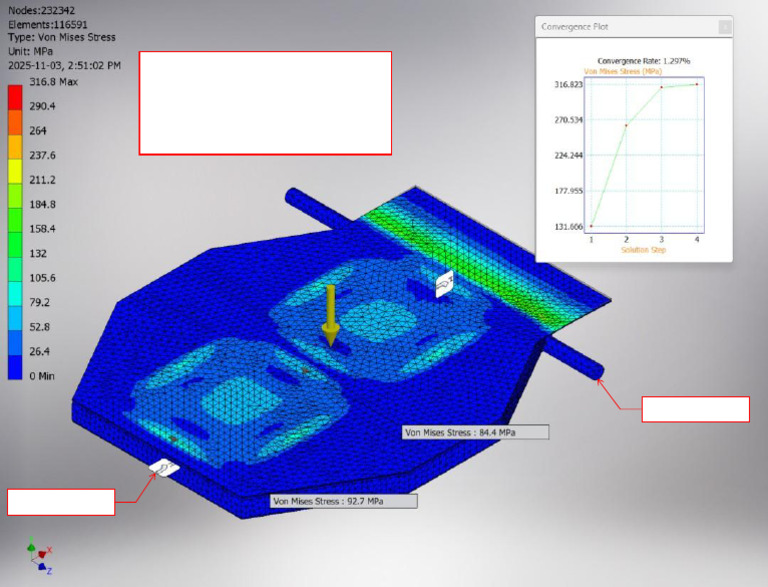This screenshot has height=587, width=768.
Task: Click the 131.606 axis value in plot
Action: coord(569,226)
